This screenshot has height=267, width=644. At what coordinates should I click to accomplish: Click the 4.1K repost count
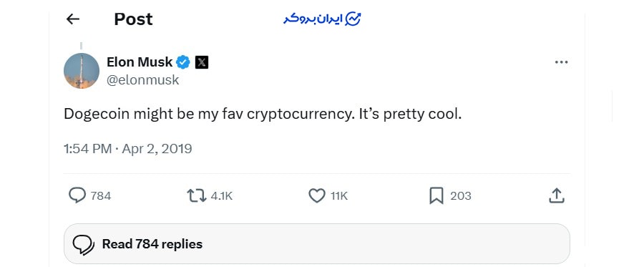(x=222, y=196)
